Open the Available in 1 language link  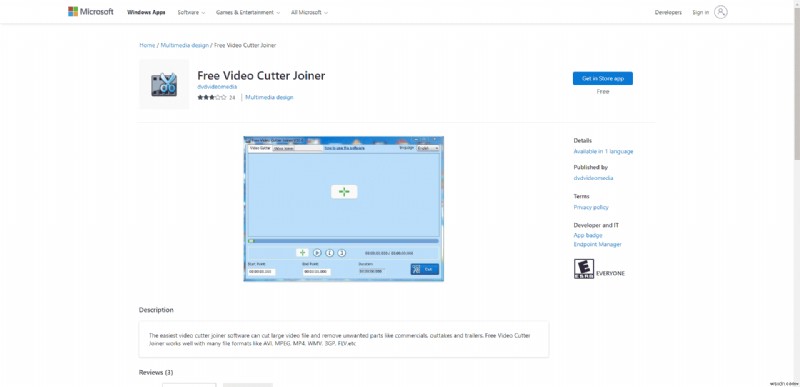tap(603, 151)
